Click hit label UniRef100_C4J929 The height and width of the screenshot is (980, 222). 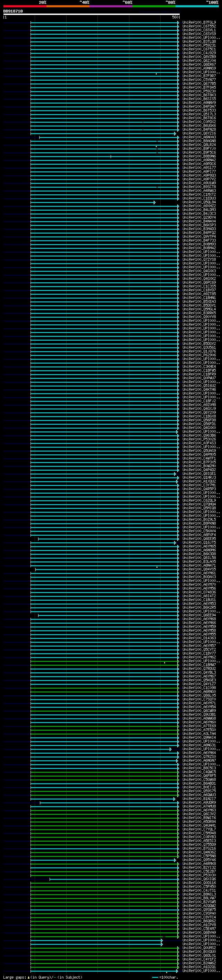199,53
